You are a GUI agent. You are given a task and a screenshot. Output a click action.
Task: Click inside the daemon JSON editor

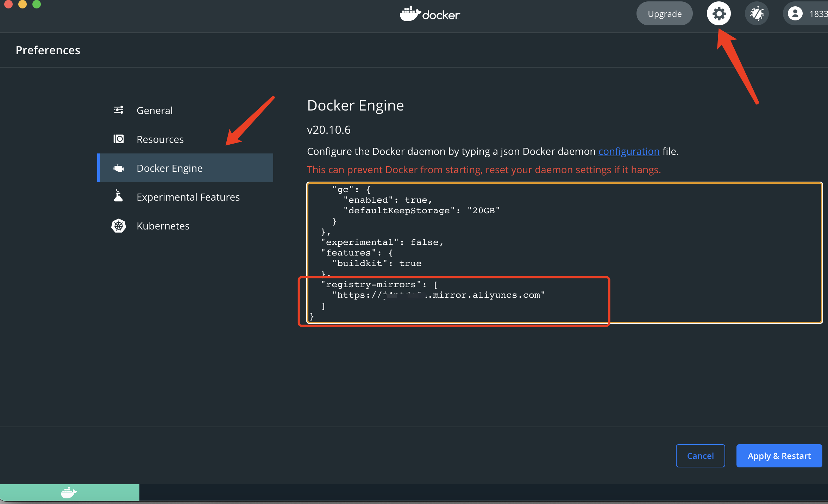[564, 252]
